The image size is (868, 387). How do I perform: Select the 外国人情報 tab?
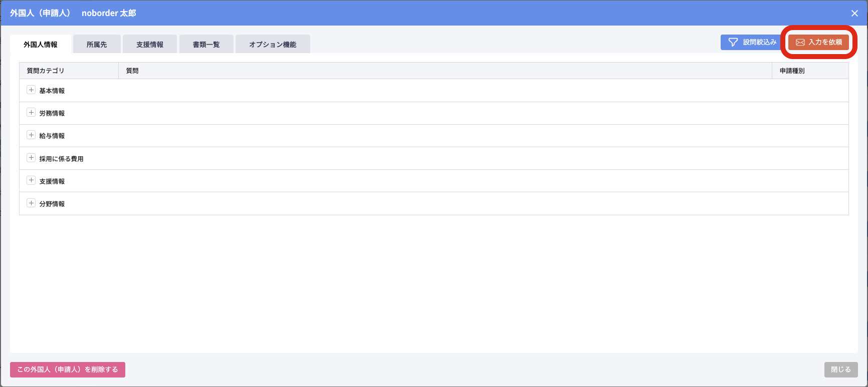pos(41,45)
